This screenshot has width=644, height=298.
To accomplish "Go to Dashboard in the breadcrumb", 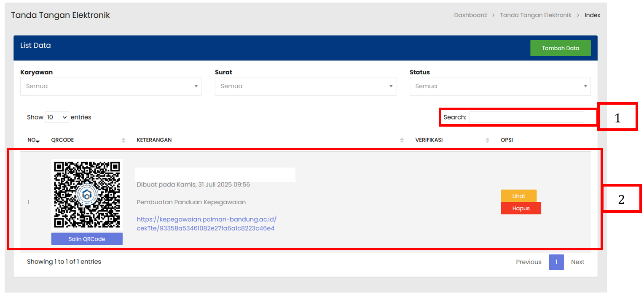I will point(470,15).
